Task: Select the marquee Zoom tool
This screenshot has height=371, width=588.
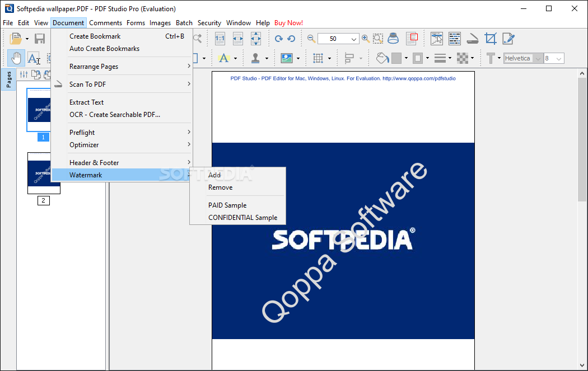Action: pos(378,39)
